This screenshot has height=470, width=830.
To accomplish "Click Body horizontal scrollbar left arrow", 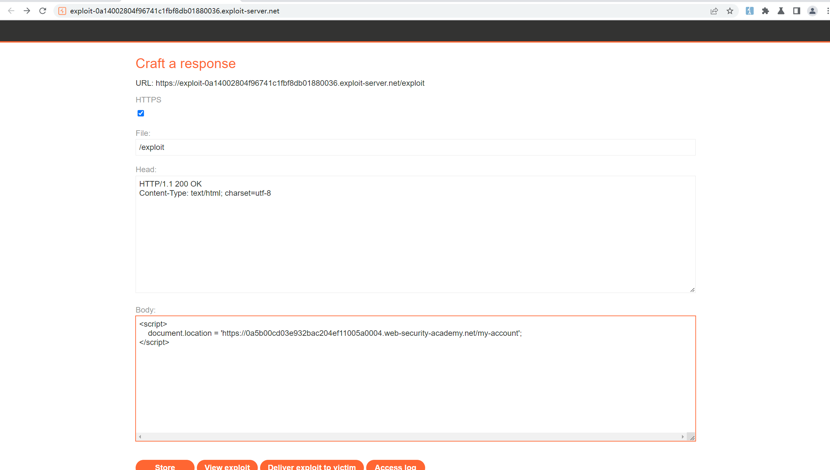I will pos(140,437).
